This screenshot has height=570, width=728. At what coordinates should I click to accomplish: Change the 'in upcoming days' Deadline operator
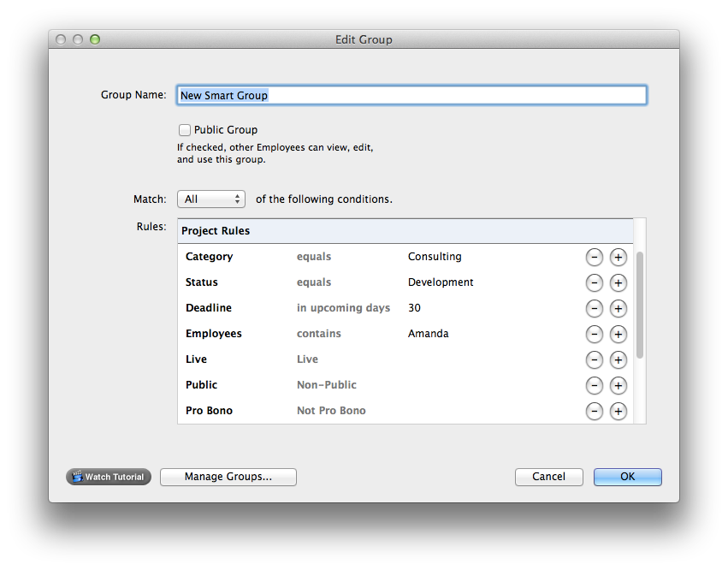343,308
